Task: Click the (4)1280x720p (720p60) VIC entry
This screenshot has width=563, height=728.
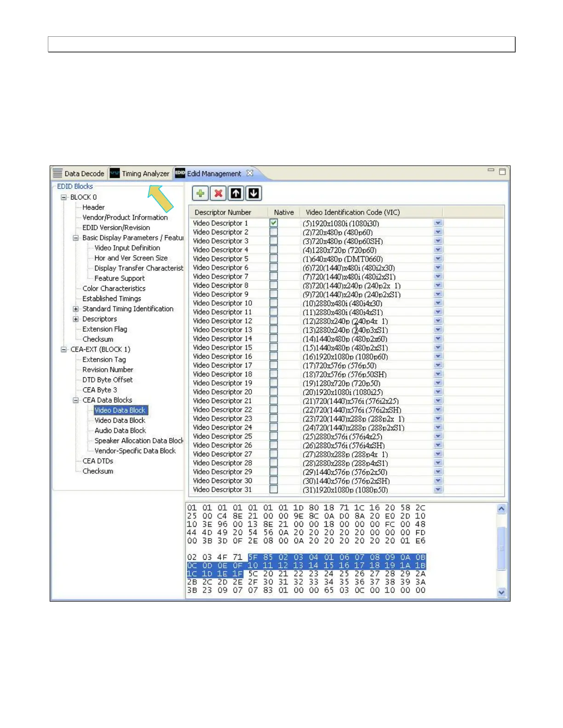Action: 339,250
